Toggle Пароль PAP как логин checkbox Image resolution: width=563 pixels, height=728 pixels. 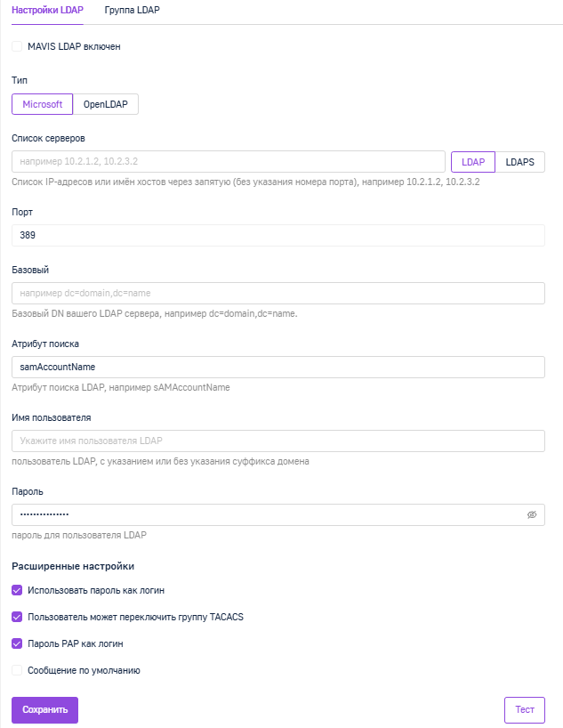click(x=17, y=643)
